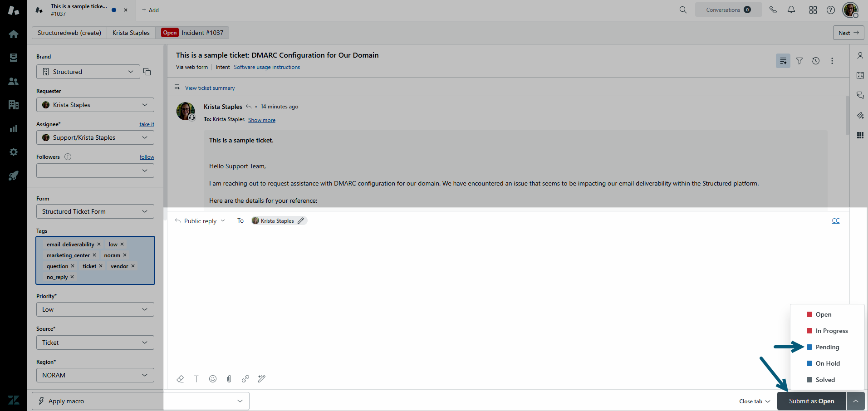868x411 pixels.
Task: Open the Public reply type dropdown
Action: (x=200, y=221)
